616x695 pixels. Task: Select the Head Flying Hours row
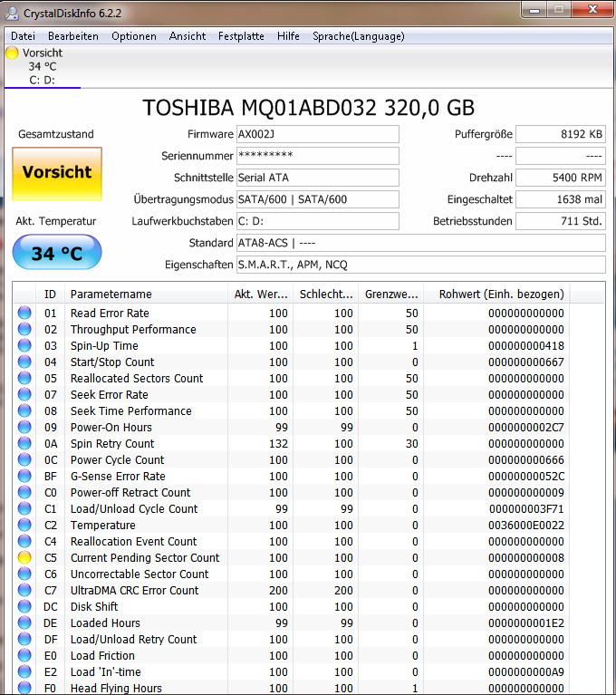[308, 689]
